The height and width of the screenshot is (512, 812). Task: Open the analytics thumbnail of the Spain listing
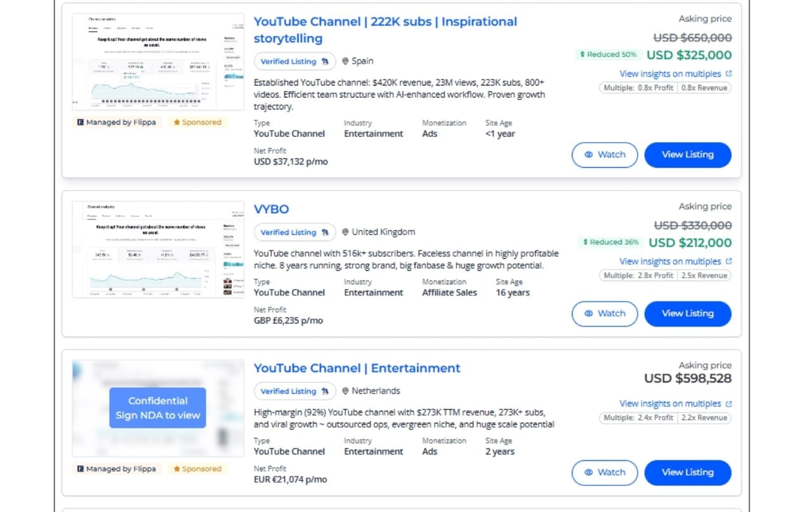[158, 61]
